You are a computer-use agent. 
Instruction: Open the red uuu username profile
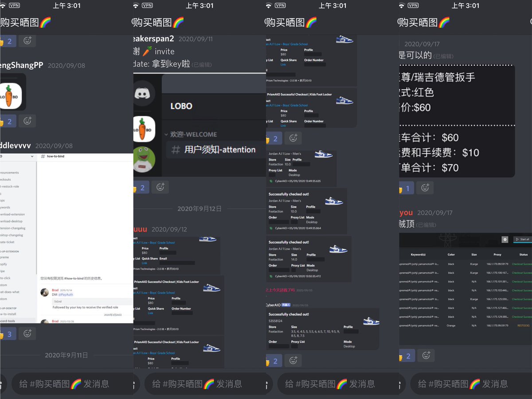click(x=140, y=229)
